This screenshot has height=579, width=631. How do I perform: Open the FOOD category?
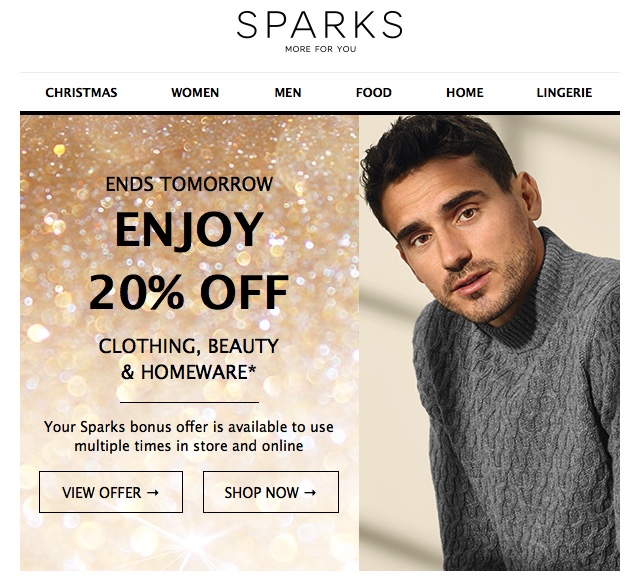(373, 93)
